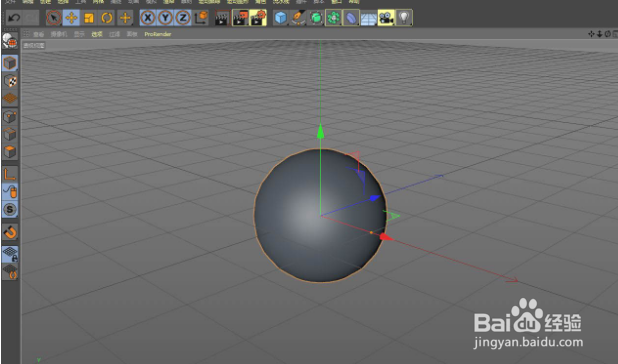Switch to Workplane mode orange grid
618x364 pixels.
point(10,98)
